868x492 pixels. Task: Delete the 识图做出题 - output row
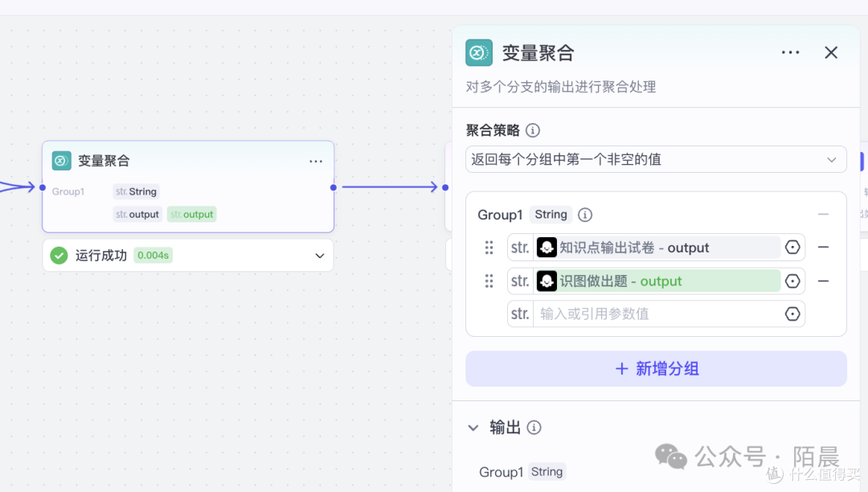tap(823, 281)
